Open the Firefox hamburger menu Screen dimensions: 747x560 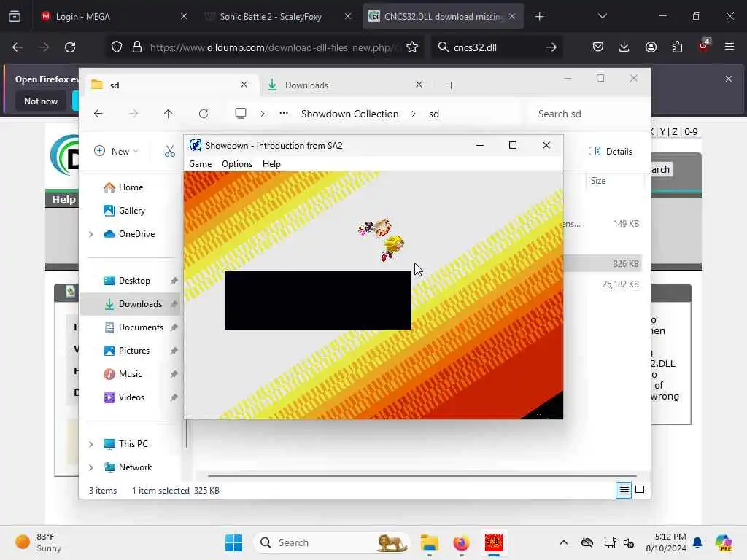click(729, 47)
